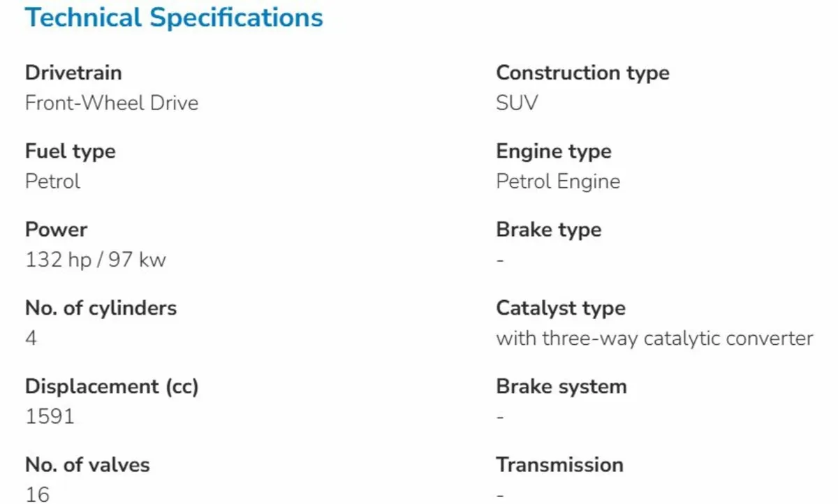838x504 pixels.
Task: Select the SUV value text
Action: point(517,103)
